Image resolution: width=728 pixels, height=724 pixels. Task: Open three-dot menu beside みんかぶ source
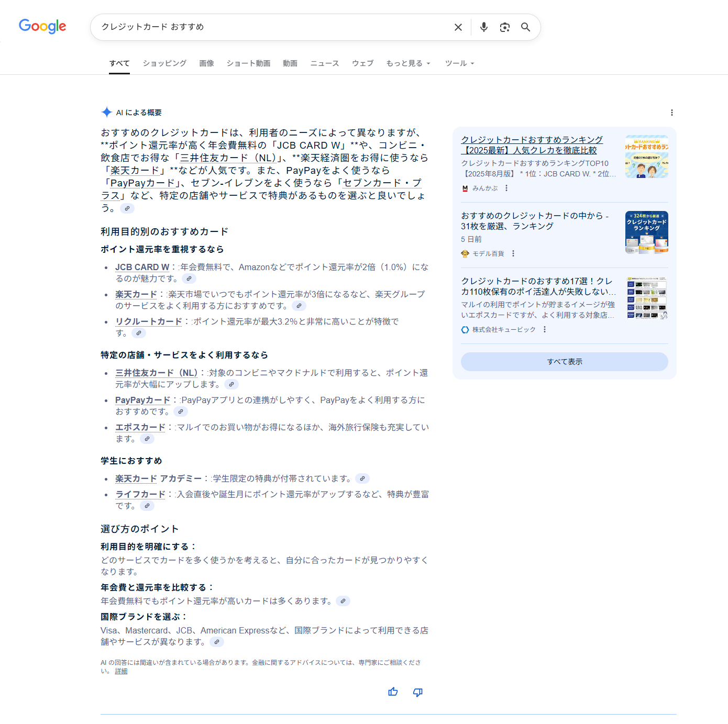[x=506, y=188]
